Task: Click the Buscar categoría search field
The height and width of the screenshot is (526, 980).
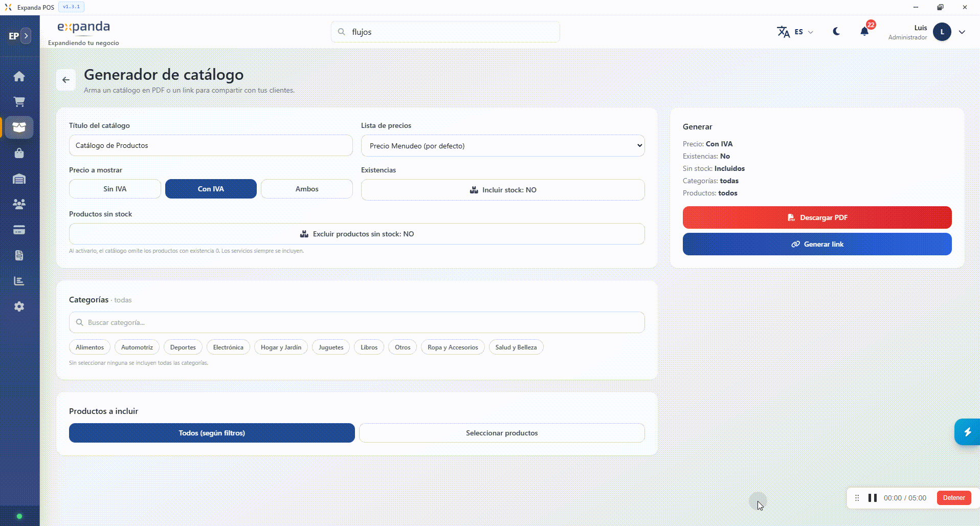Action: coord(357,322)
